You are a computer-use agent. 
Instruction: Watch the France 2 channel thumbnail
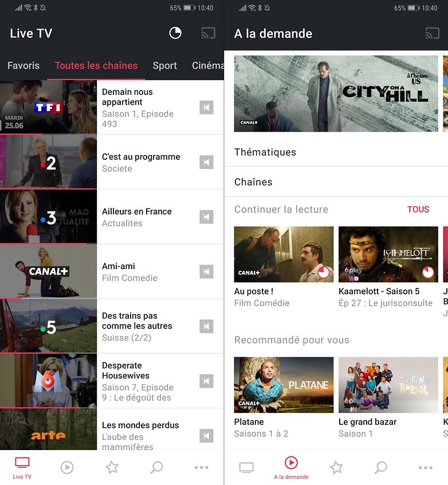coord(48,162)
